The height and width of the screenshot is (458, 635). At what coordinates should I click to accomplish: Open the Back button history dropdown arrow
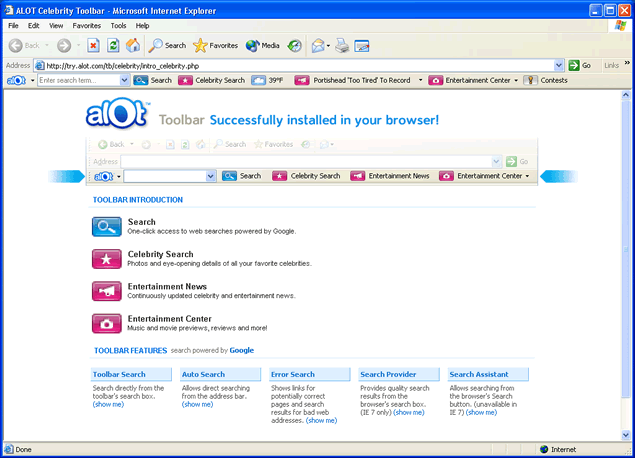pos(46,45)
